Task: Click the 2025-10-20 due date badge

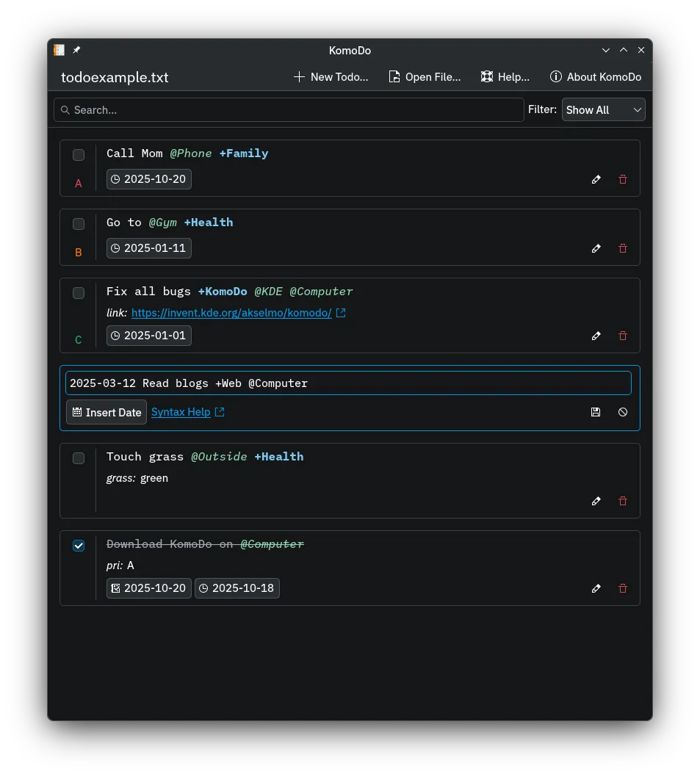Action: click(148, 178)
